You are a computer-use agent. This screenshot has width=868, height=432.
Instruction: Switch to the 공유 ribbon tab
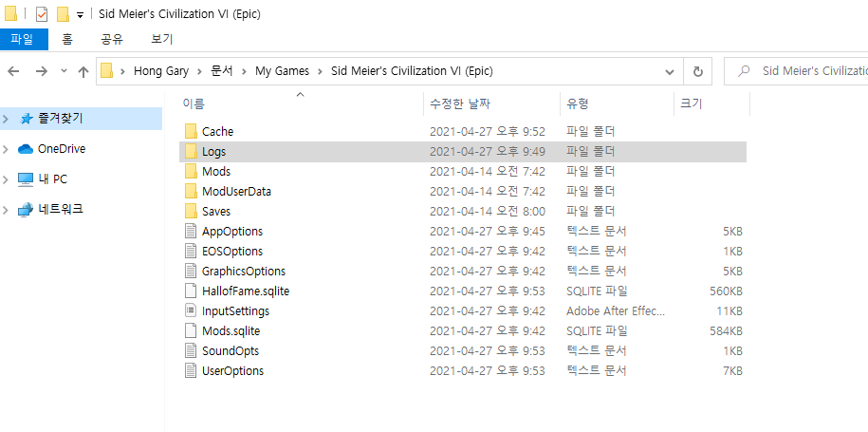[112, 39]
